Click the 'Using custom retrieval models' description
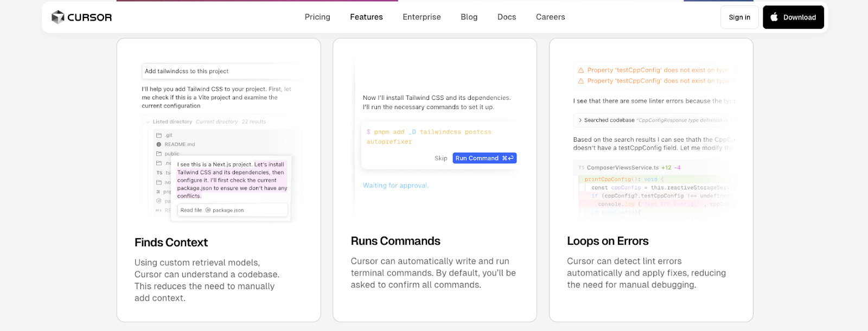The image size is (868, 331). 207,280
